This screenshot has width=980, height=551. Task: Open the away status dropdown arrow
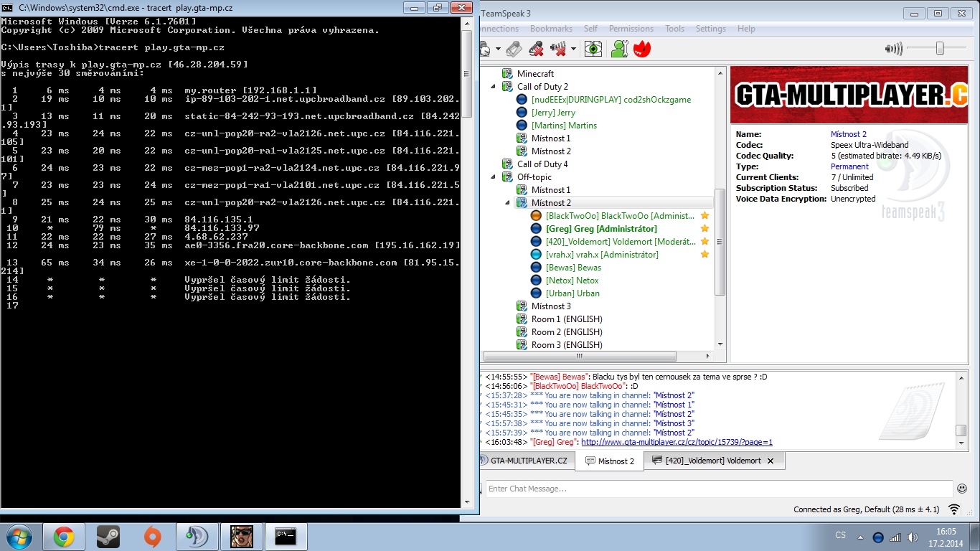[498, 50]
